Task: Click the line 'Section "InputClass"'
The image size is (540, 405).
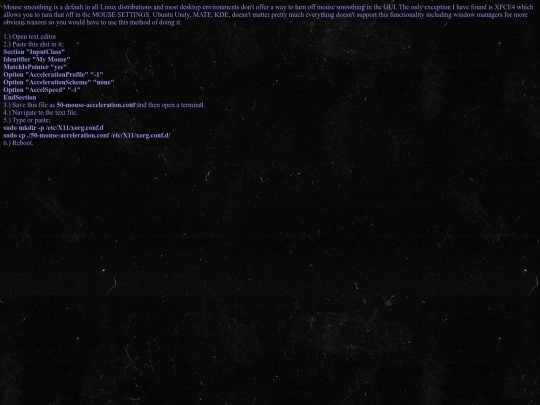Action: pos(34,52)
